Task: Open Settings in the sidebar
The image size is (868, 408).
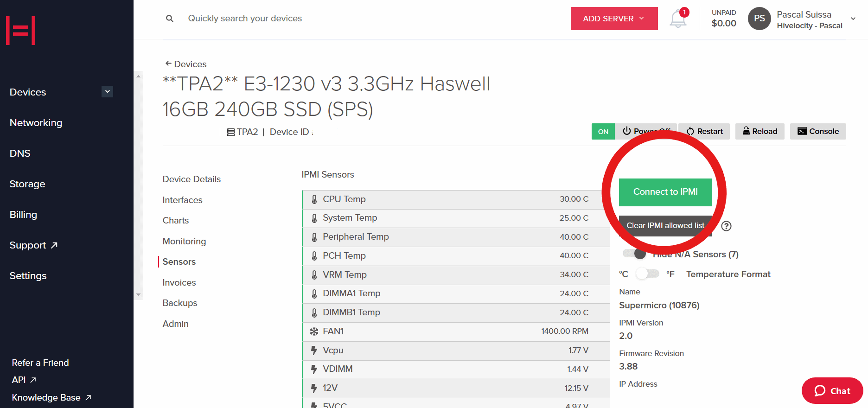Action: [x=28, y=276]
